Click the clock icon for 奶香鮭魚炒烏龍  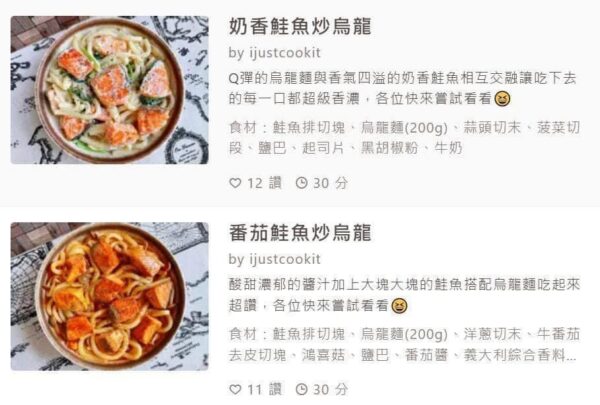(x=302, y=183)
